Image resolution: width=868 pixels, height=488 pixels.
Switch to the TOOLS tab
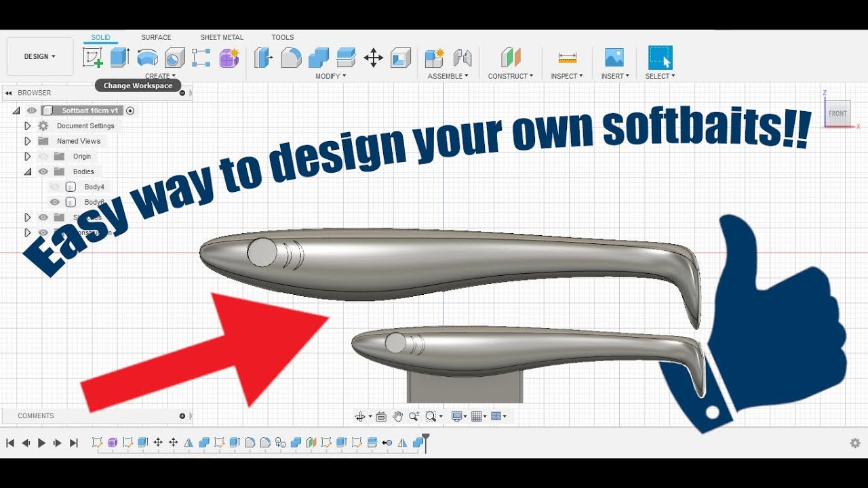pos(283,37)
